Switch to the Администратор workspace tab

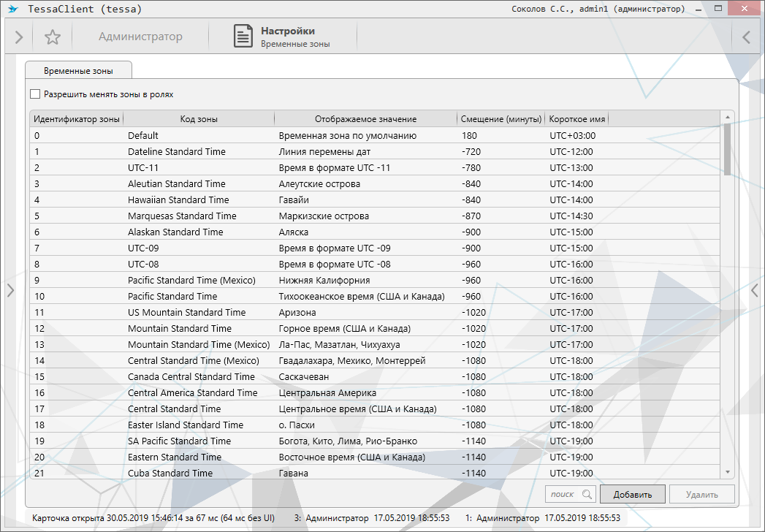point(140,37)
